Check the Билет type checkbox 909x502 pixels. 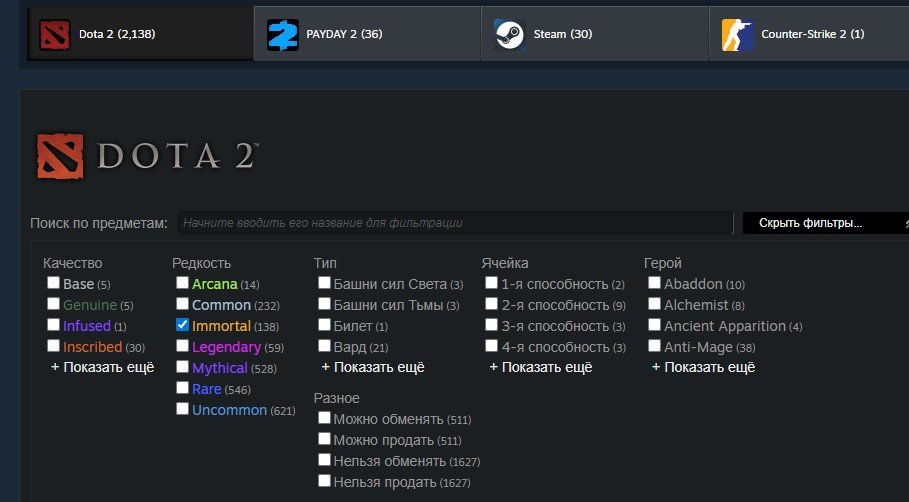click(324, 325)
